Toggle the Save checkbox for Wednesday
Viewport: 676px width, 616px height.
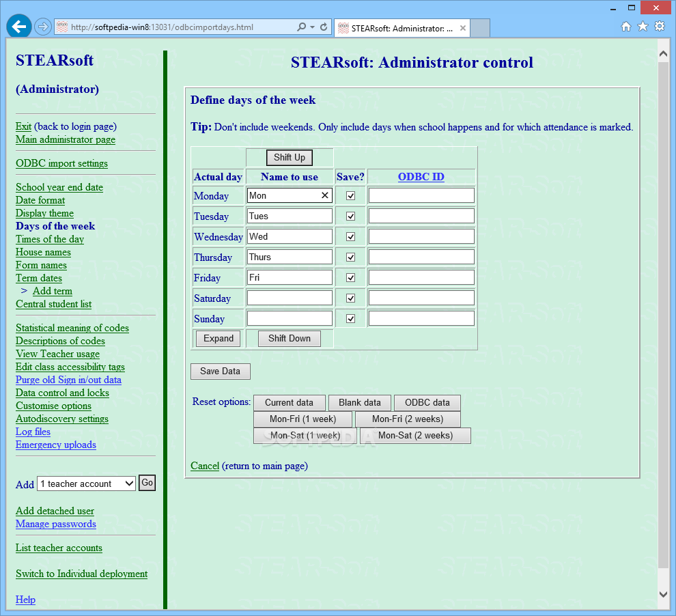tap(350, 237)
